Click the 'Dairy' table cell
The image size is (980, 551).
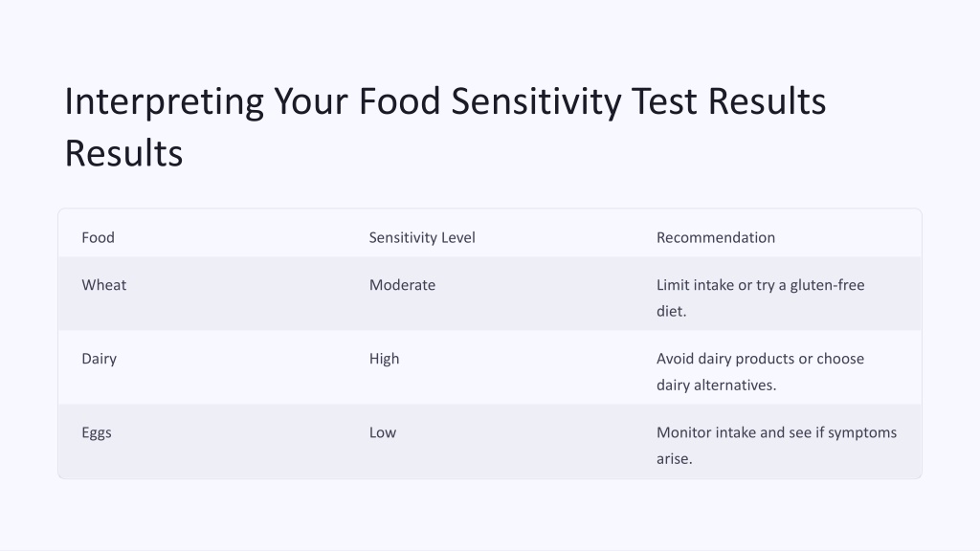tap(99, 360)
